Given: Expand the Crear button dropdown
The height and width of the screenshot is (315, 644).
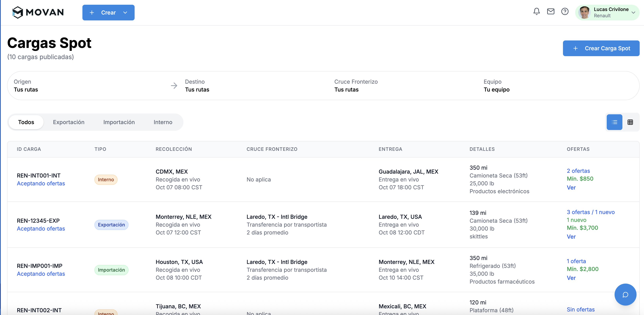Looking at the screenshot, I should coord(125,13).
